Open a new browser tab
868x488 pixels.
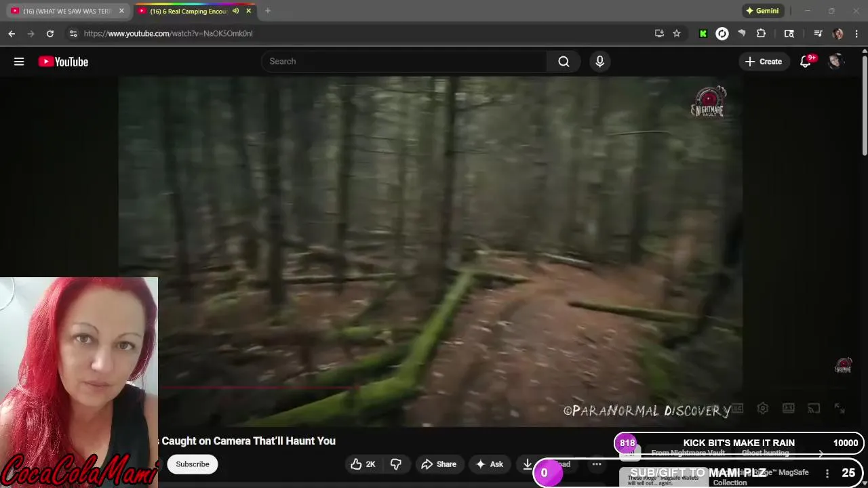tap(268, 11)
